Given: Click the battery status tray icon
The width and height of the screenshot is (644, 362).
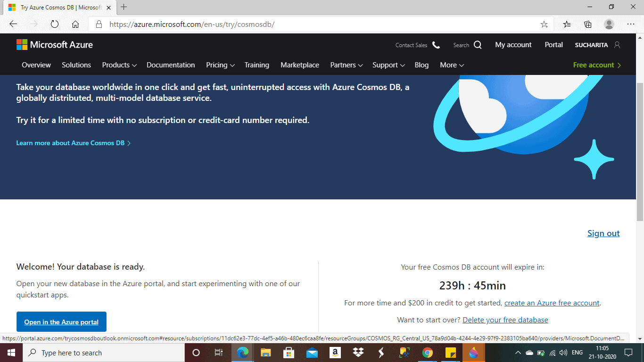Looking at the screenshot, I should tap(541, 353).
